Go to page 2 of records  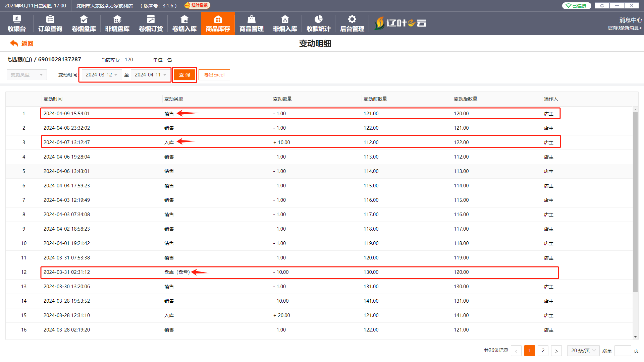coord(543,351)
